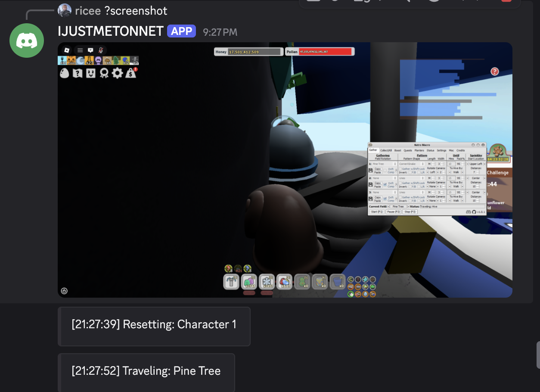540x392 pixels.
Task: Click the orange tabby cat buff icon
Action: tap(71, 60)
